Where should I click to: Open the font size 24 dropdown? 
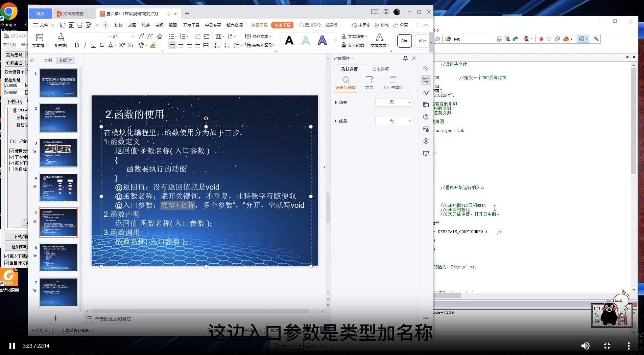[133, 36]
